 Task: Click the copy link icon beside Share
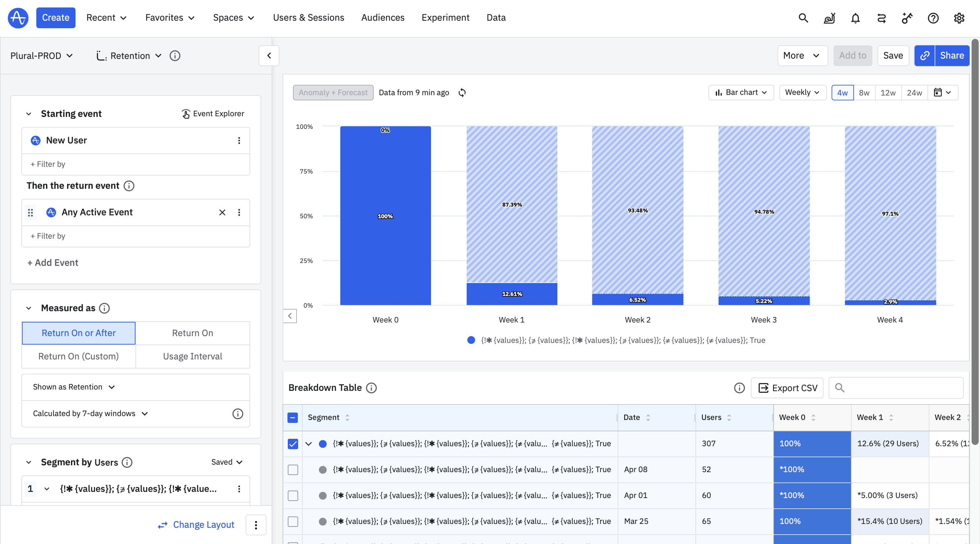click(x=925, y=55)
